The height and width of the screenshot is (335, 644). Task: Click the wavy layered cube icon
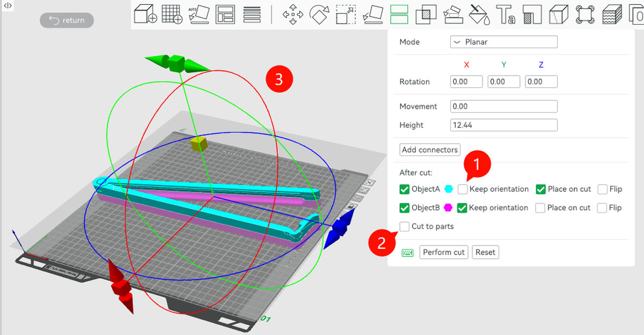pos(612,14)
